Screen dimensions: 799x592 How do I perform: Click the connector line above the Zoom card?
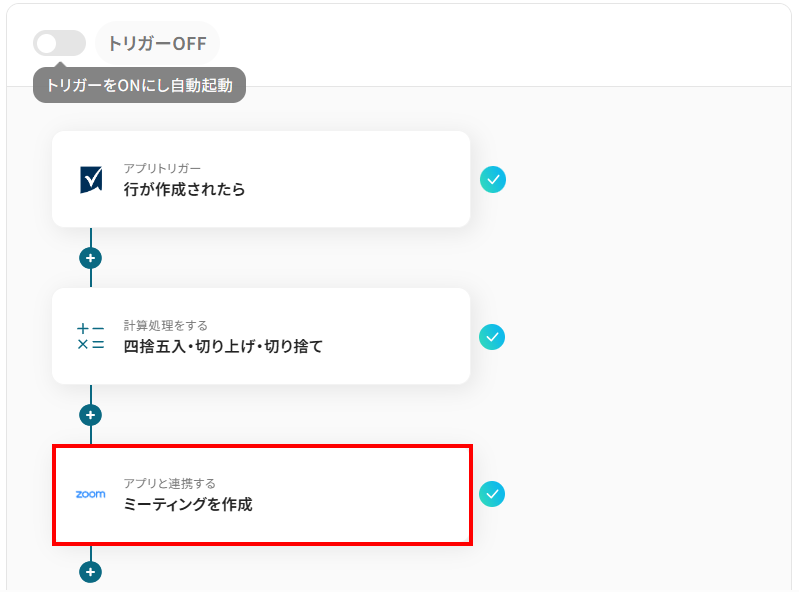[91, 436]
